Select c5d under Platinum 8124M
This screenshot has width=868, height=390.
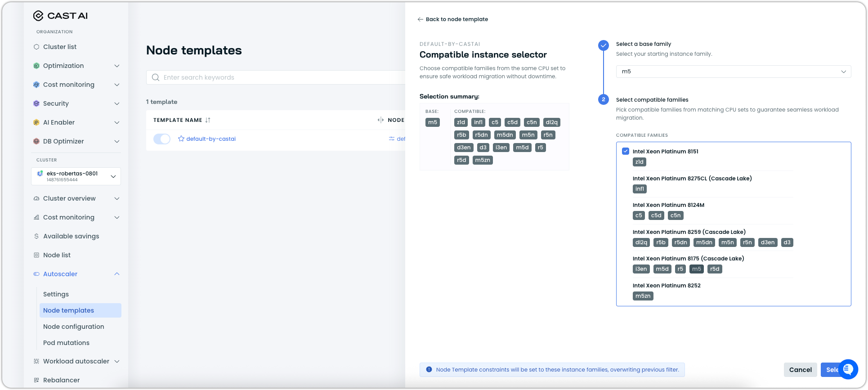coord(656,215)
